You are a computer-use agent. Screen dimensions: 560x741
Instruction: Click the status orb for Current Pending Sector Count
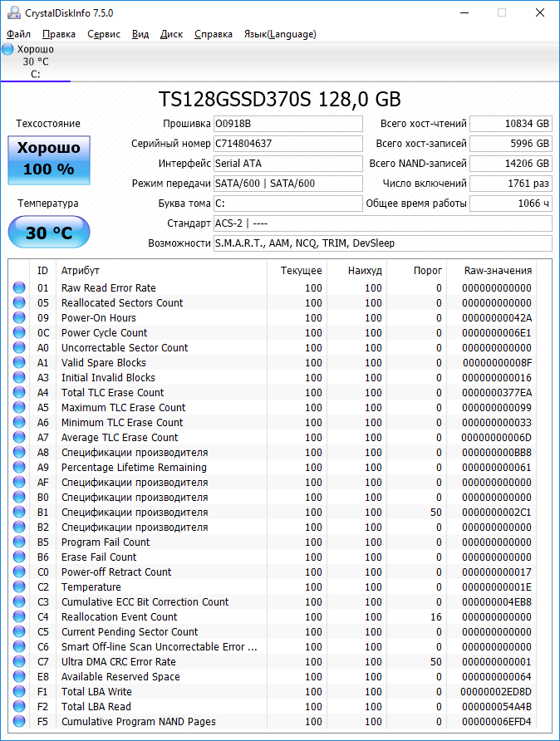[19, 631]
